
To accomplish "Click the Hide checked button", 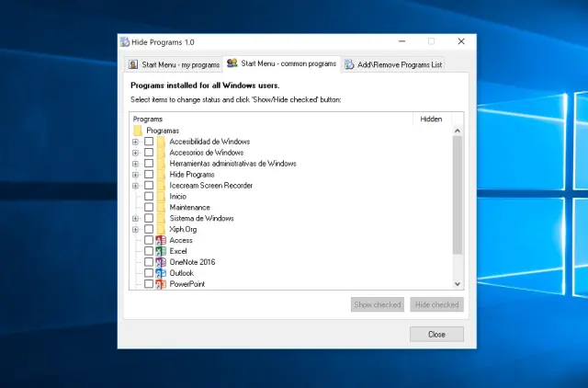I will coord(436,304).
